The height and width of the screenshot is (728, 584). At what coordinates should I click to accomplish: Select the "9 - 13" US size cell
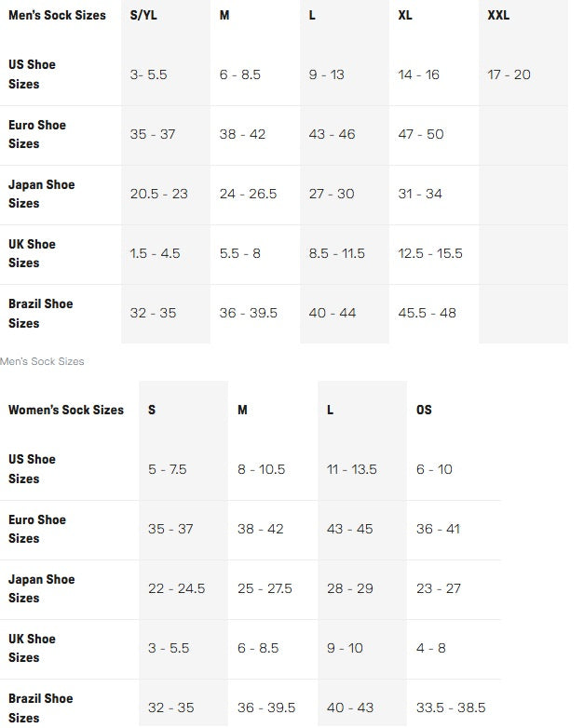[327, 74]
